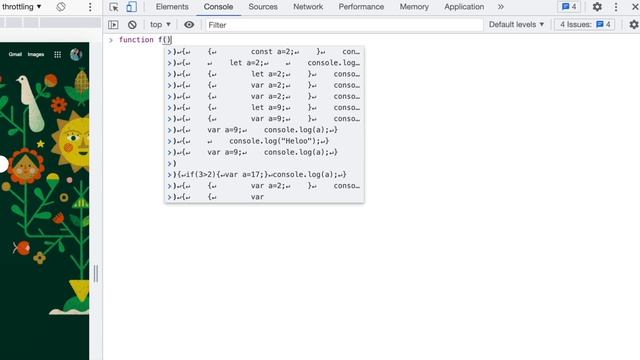Open console settings gear icon
The height and width of the screenshot is (360, 640).
(x=633, y=25)
